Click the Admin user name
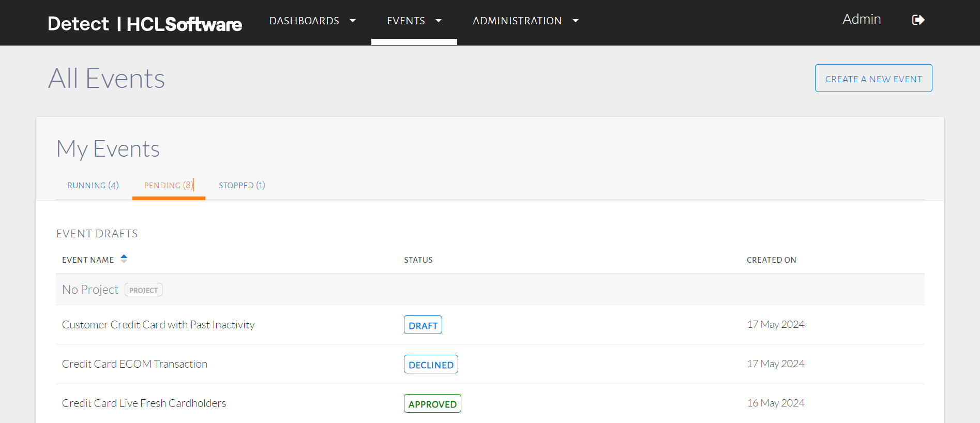The width and height of the screenshot is (980, 423). (x=861, y=20)
